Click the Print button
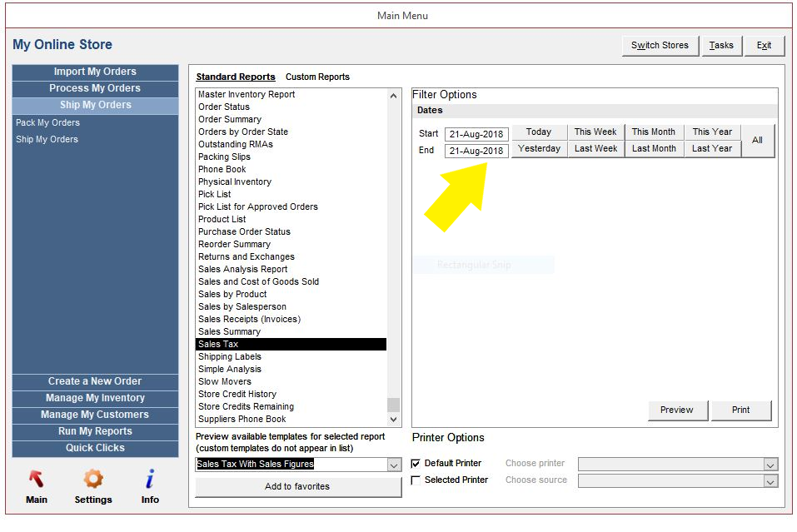 (740, 410)
